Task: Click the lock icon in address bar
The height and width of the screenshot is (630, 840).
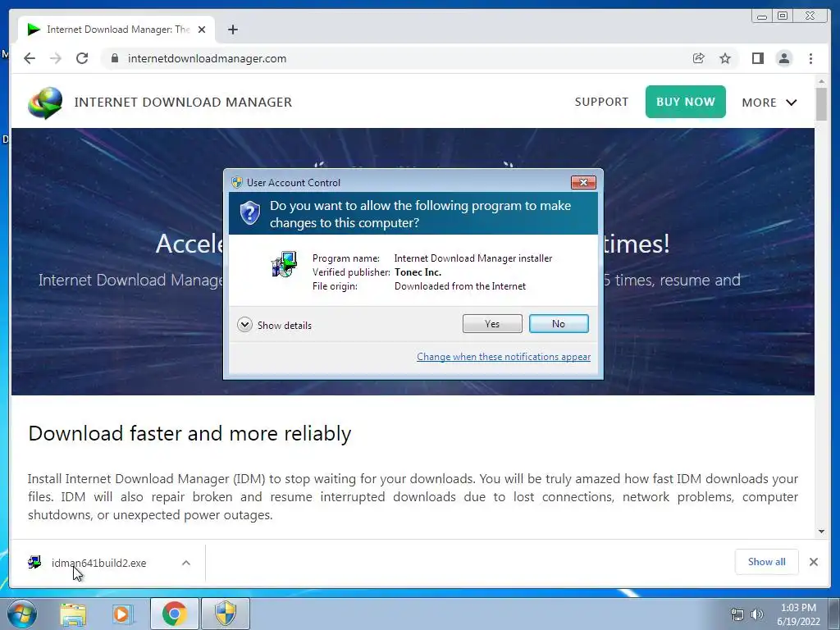Action: [x=114, y=58]
